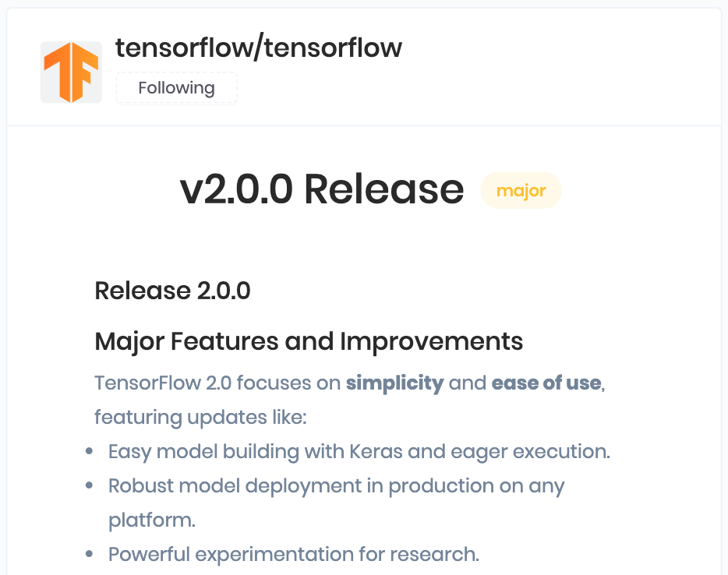Click the Major Features and Improvements heading

[x=309, y=341]
